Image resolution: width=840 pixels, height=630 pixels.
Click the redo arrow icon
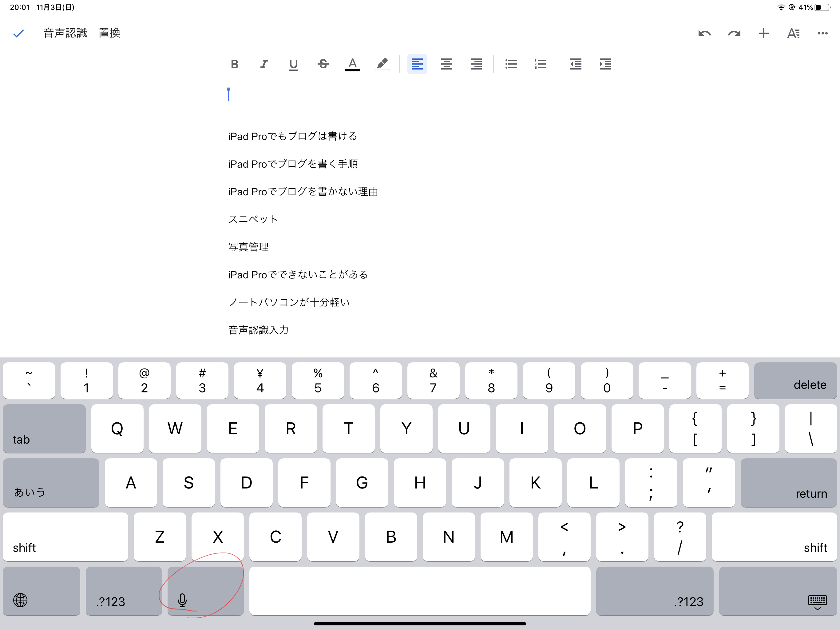pos(734,34)
